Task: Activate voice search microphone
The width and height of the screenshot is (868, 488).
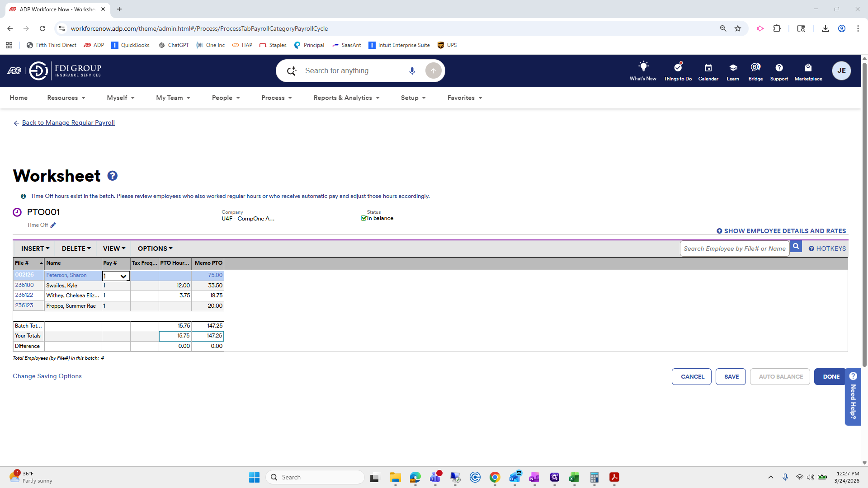Action: [412, 70]
